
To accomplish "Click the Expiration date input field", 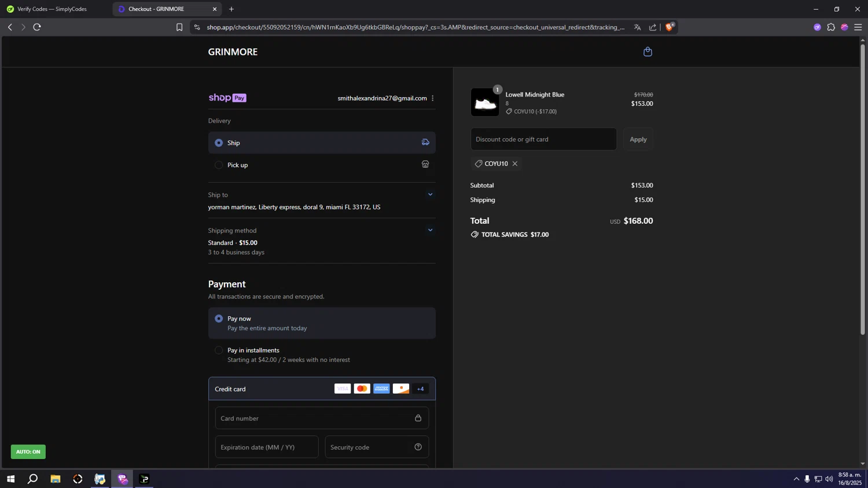I will (x=267, y=447).
